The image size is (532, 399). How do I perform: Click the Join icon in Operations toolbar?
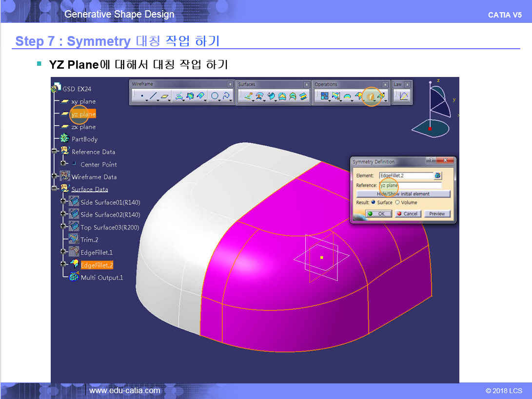[x=324, y=96]
